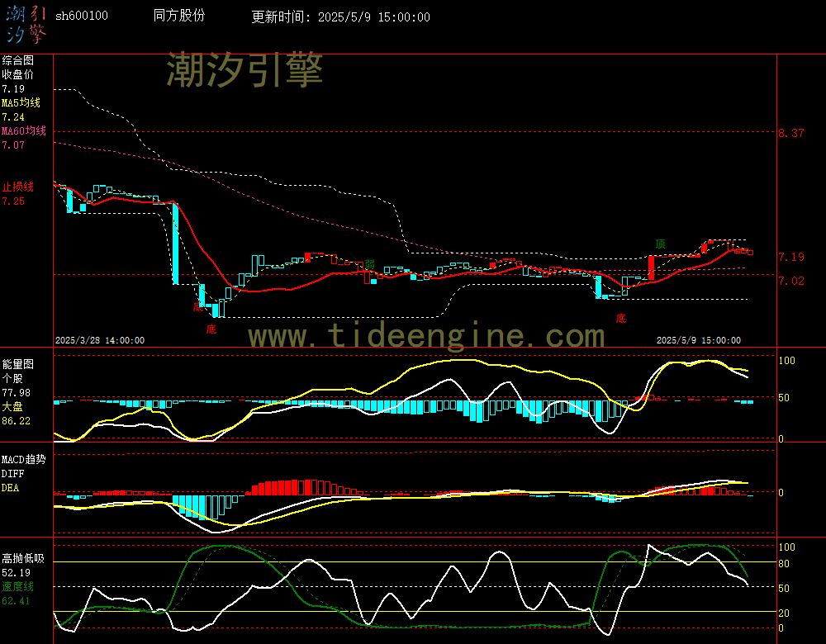Click the start date 2025/3/28 14:00:00
This screenshot has width=826, height=644.
pyautogui.click(x=100, y=340)
